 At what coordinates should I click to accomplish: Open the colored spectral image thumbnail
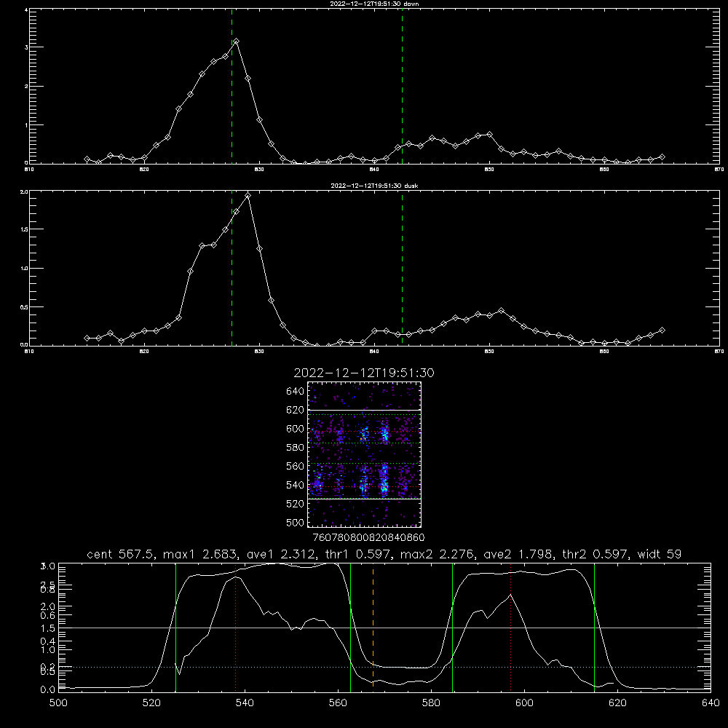tap(364, 454)
